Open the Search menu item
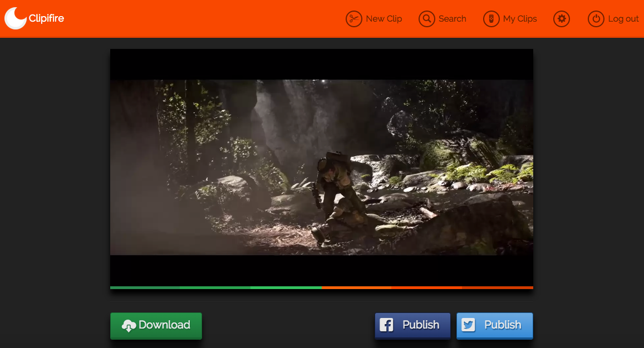 click(x=452, y=19)
